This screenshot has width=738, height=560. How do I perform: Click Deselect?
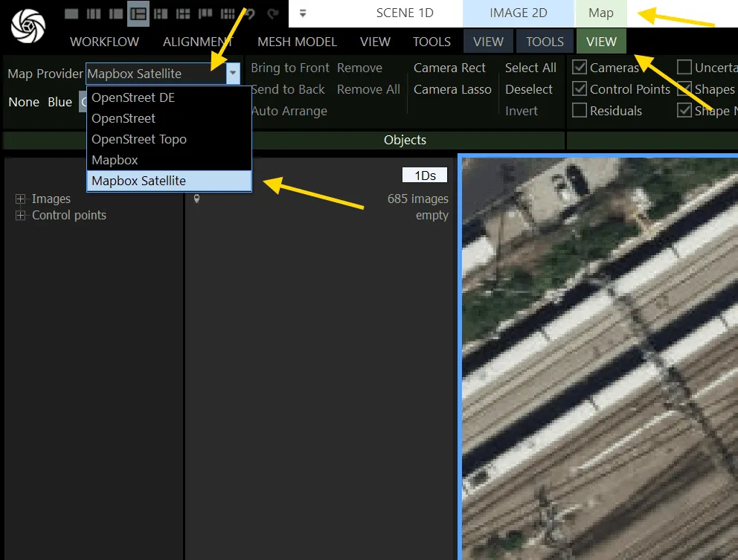[x=528, y=89]
